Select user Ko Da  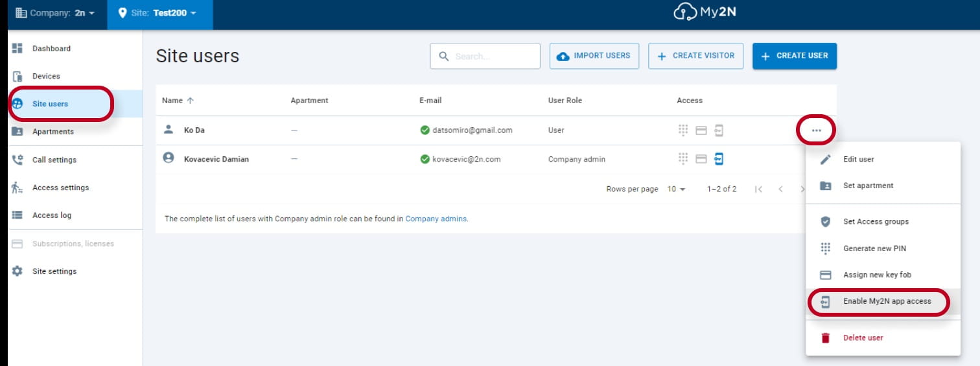[194, 130]
